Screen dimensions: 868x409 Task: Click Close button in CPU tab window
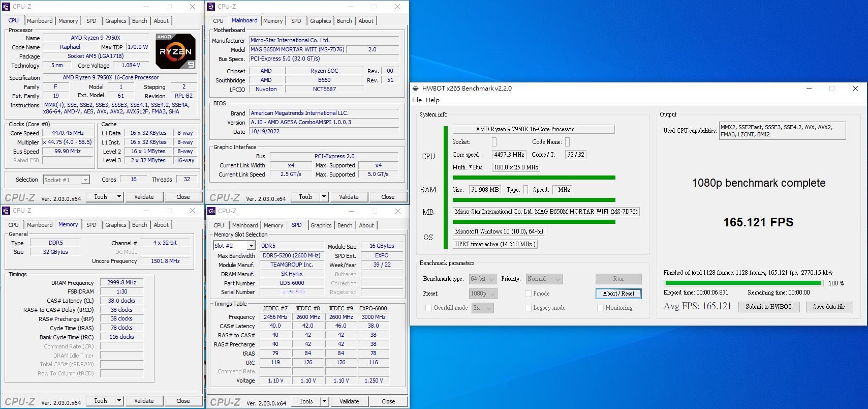click(183, 197)
